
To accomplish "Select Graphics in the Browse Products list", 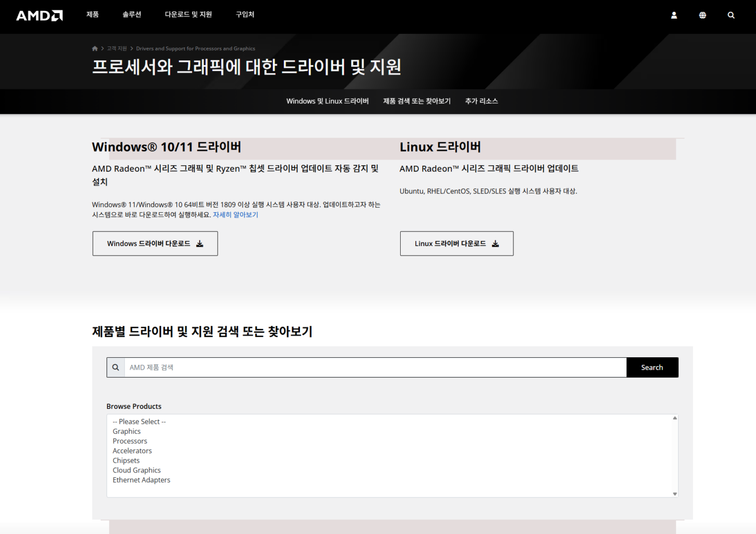I will pyautogui.click(x=127, y=431).
